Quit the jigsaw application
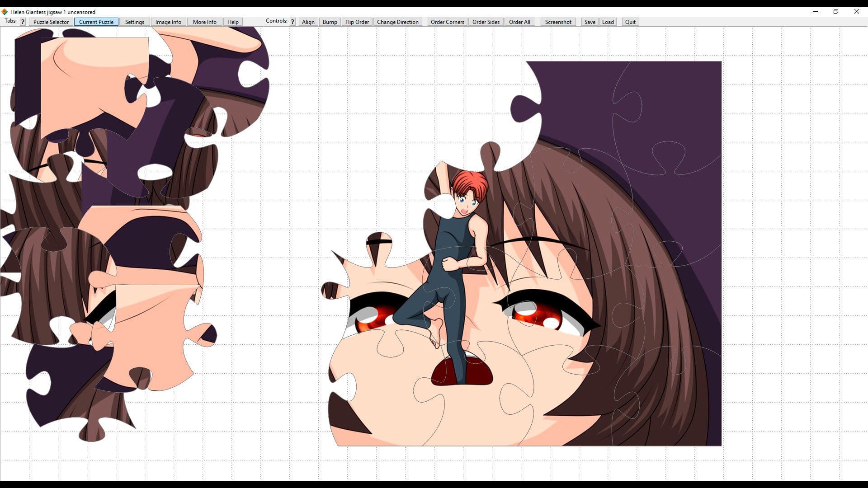 point(630,22)
